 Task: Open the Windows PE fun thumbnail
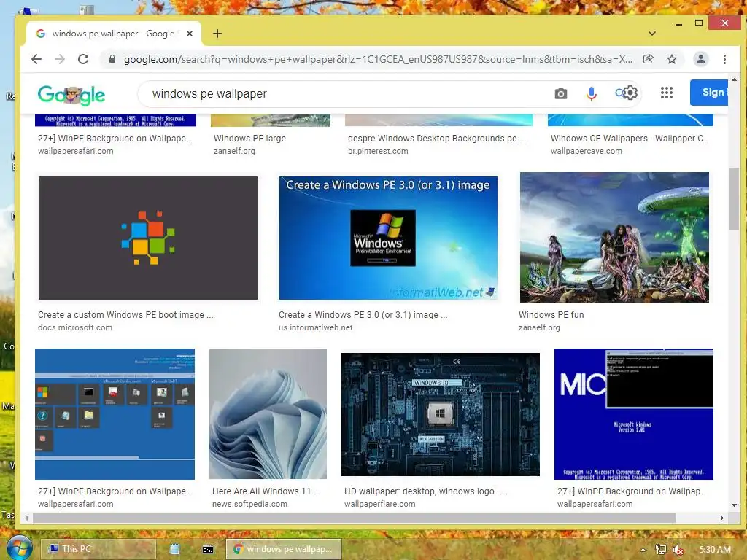[614, 237]
